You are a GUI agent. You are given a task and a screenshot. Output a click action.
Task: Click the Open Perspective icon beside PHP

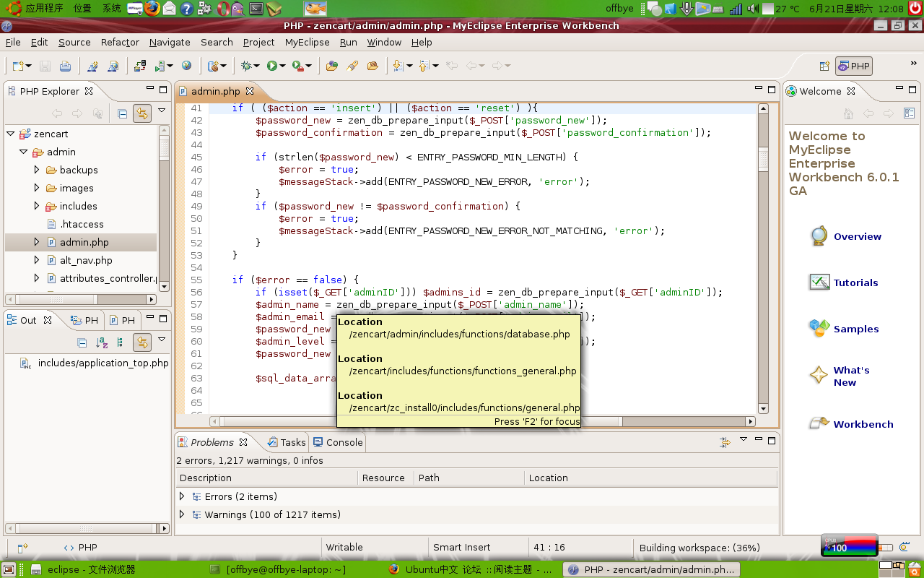(824, 66)
